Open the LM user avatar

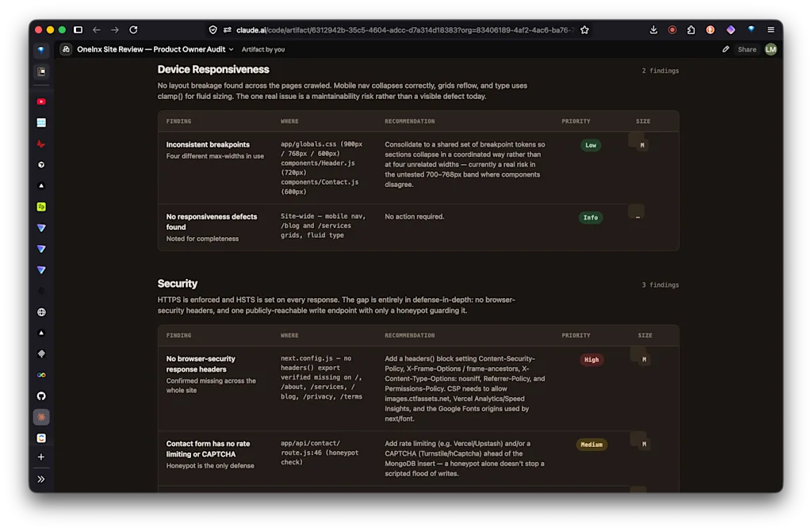(x=771, y=49)
